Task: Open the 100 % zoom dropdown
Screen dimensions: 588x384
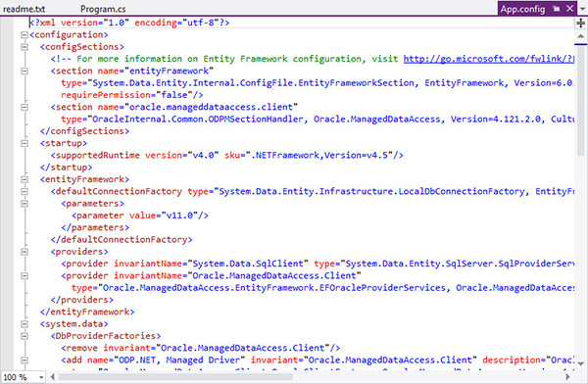Action: pos(41,377)
